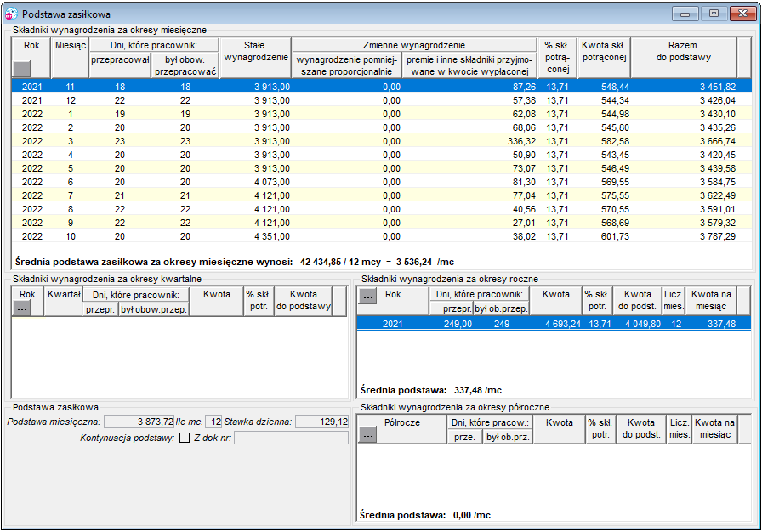Click the Ile mc. field showing 12

click(213, 422)
